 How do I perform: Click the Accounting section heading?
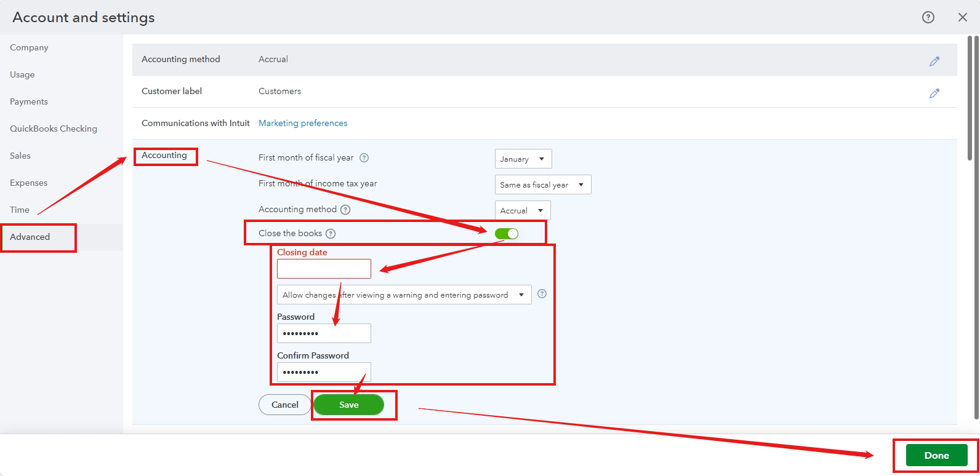point(164,155)
